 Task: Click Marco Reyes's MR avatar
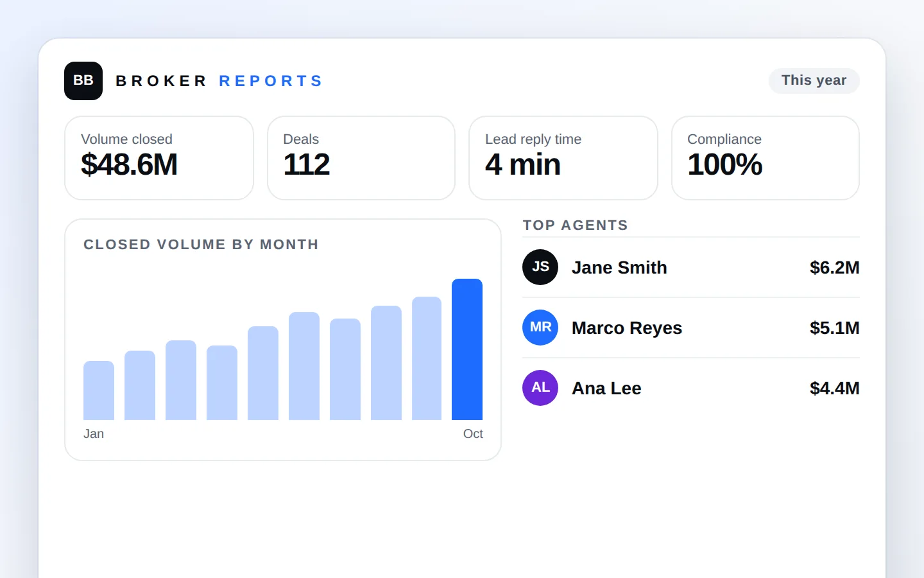coord(540,328)
